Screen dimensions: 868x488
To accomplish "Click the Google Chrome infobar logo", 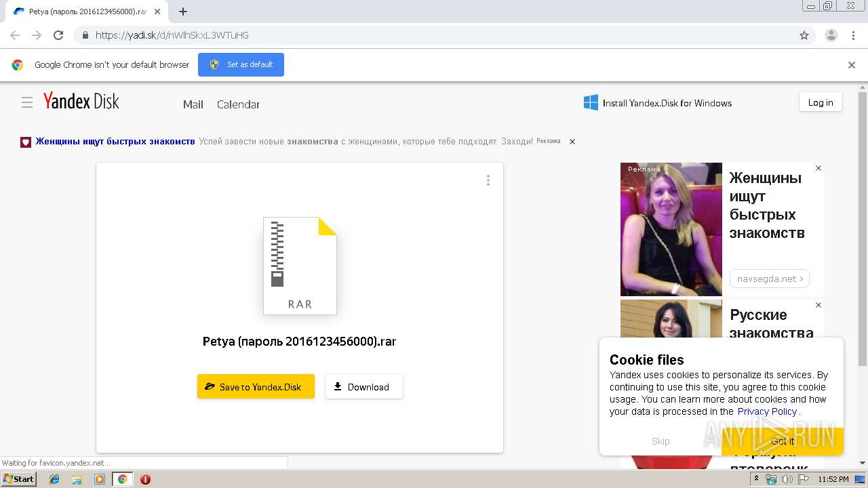I will pyautogui.click(x=18, y=65).
